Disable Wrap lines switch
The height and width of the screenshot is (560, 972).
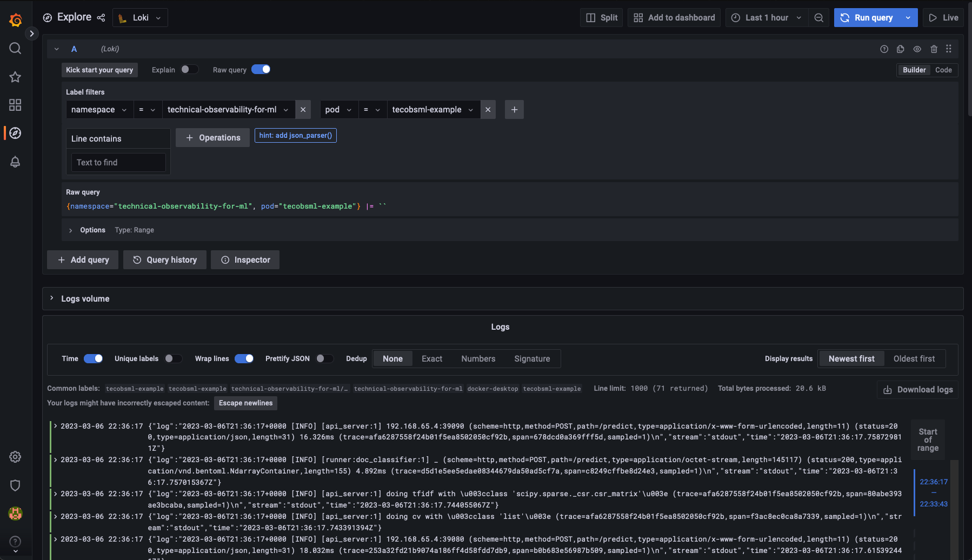[244, 358]
